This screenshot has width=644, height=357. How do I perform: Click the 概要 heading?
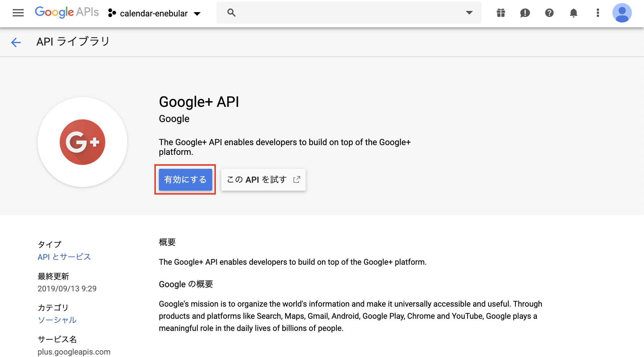click(167, 242)
